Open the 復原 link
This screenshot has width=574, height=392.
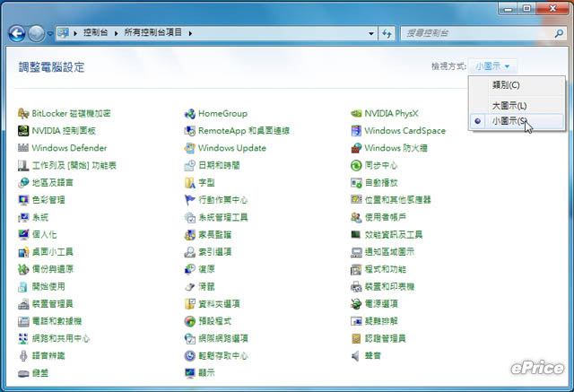pyautogui.click(x=206, y=269)
